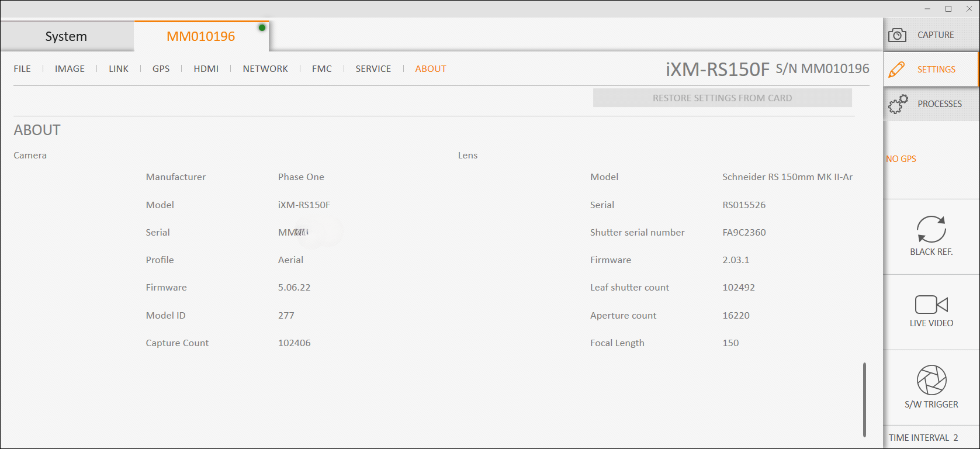Image resolution: width=980 pixels, height=449 pixels.
Task: Open the IMAGE settings section
Action: tap(70, 68)
